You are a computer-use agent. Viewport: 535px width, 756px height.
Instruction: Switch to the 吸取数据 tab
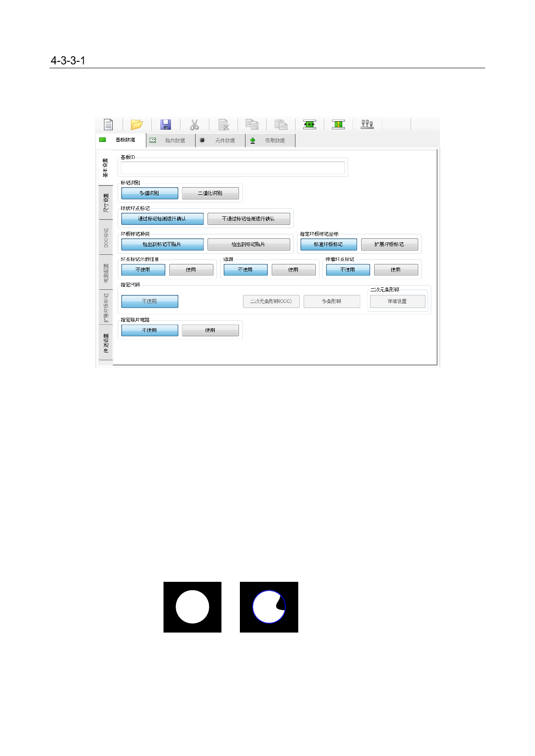click(271, 141)
